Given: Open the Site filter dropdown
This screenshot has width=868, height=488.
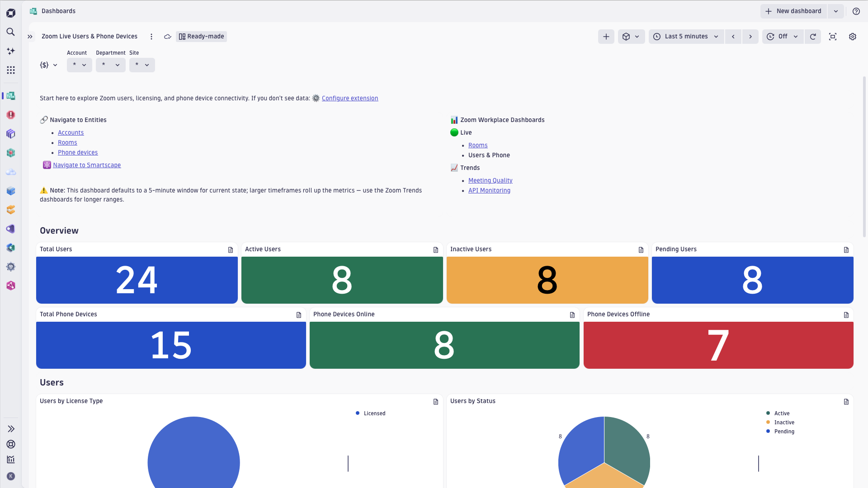Looking at the screenshot, I should [x=142, y=65].
